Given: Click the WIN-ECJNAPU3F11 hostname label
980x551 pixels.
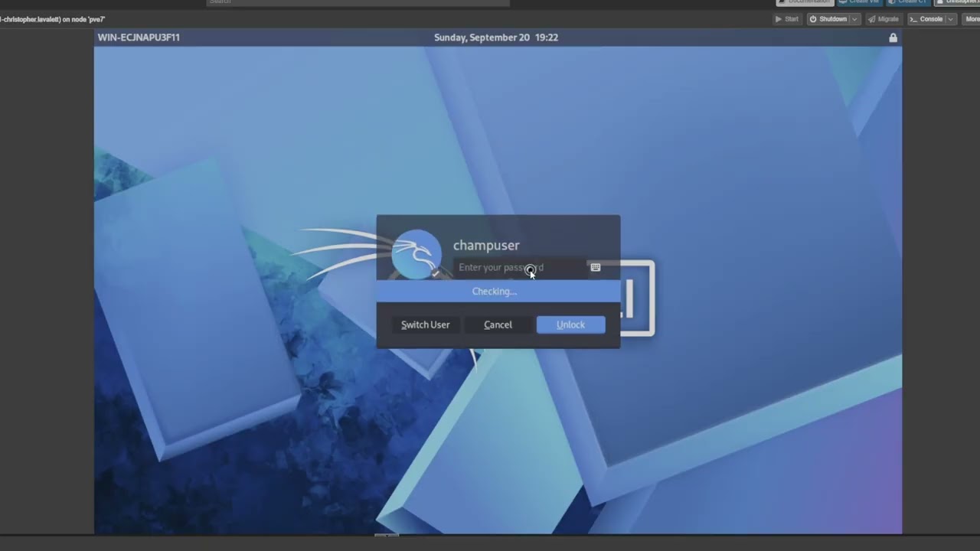Looking at the screenshot, I should pyautogui.click(x=139, y=37).
